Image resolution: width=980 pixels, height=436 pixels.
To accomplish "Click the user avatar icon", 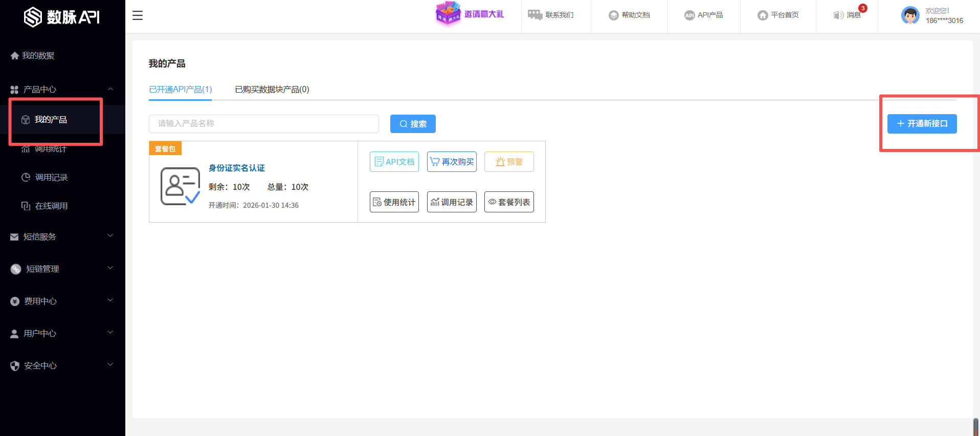I will (x=910, y=15).
